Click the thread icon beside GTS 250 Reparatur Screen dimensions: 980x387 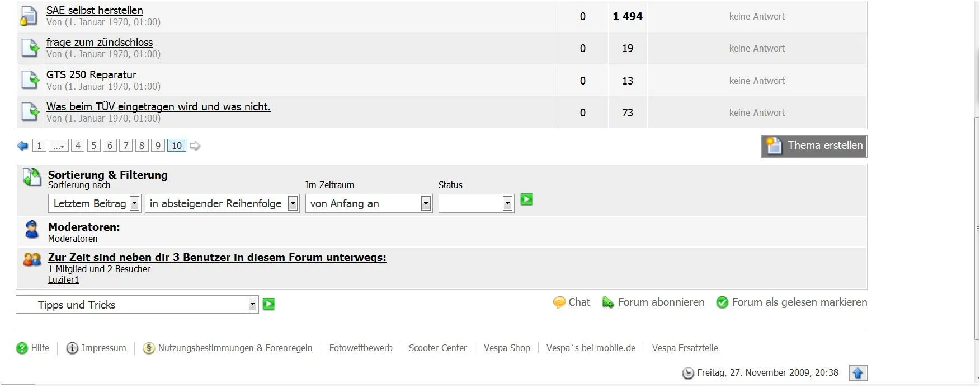(x=30, y=80)
